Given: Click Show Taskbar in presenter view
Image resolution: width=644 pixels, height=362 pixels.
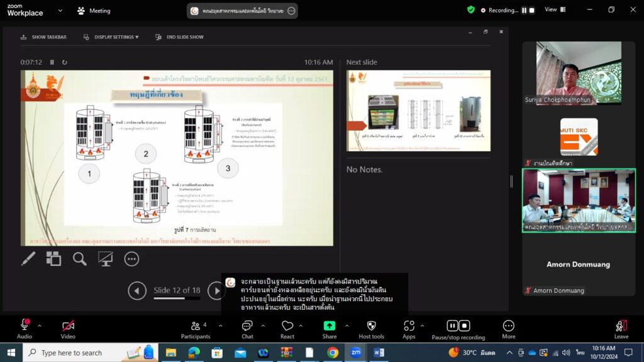Looking at the screenshot, I should (43, 37).
